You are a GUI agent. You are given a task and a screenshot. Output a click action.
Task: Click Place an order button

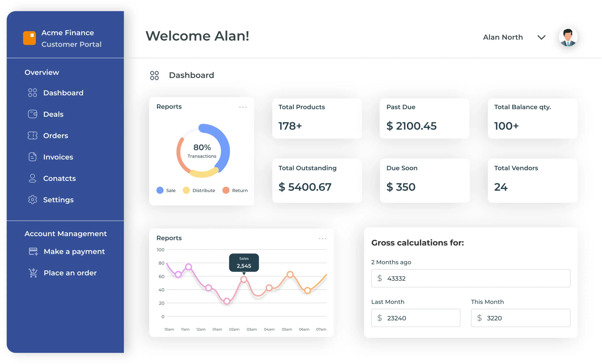(70, 273)
